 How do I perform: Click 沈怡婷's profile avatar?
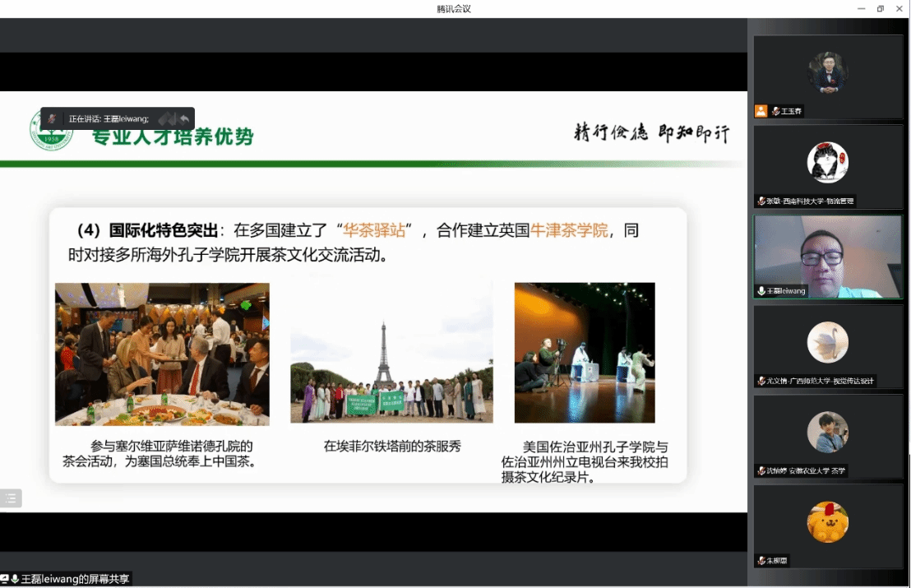tap(827, 432)
